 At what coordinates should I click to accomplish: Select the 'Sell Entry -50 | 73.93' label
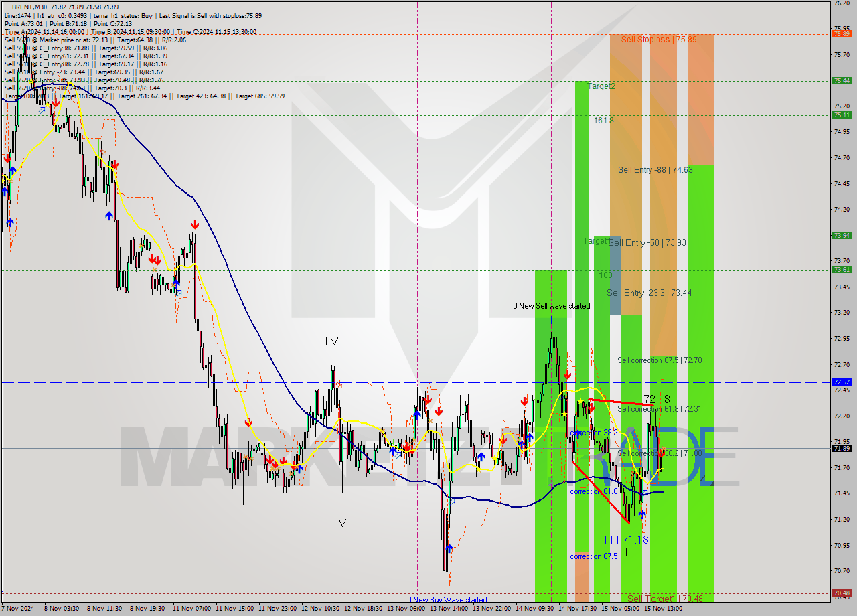coord(647,242)
